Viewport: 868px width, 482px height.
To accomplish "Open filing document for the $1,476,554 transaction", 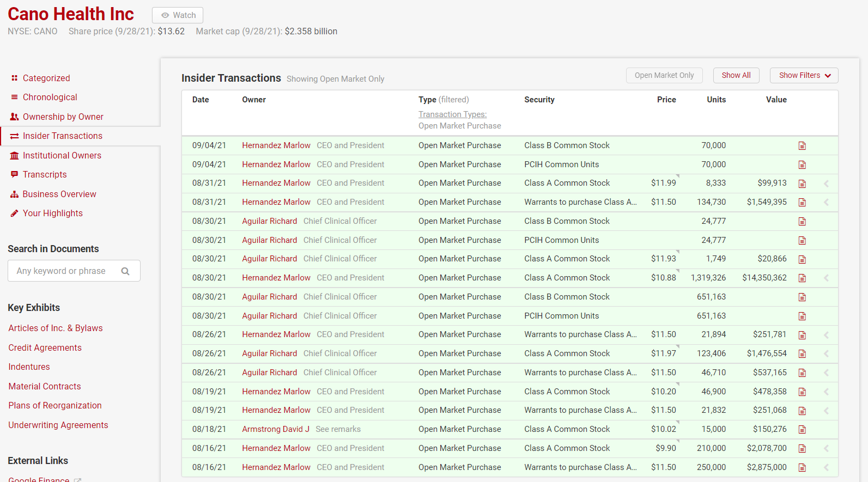I will (802, 353).
